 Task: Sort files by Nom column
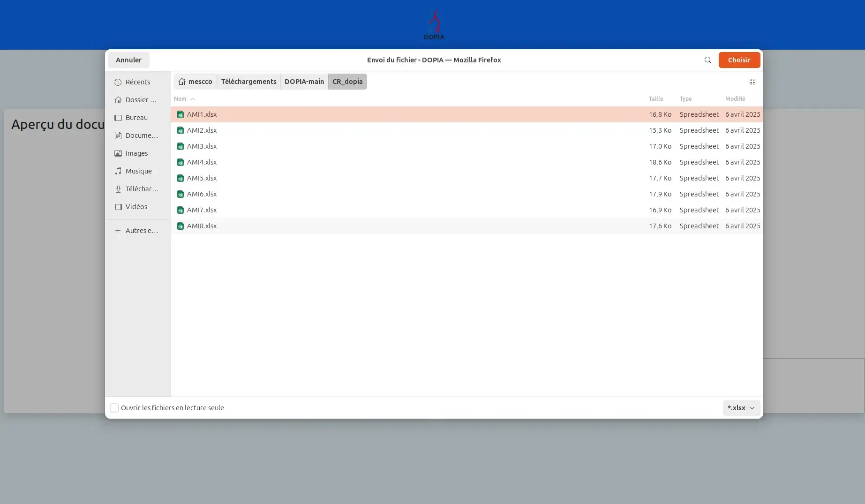181,99
